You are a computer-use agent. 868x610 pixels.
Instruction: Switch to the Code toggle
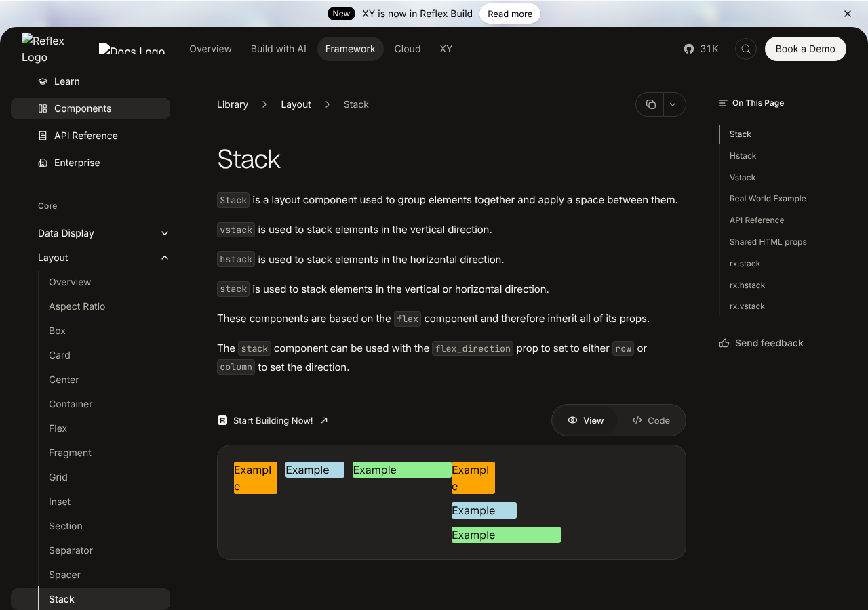point(650,420)
